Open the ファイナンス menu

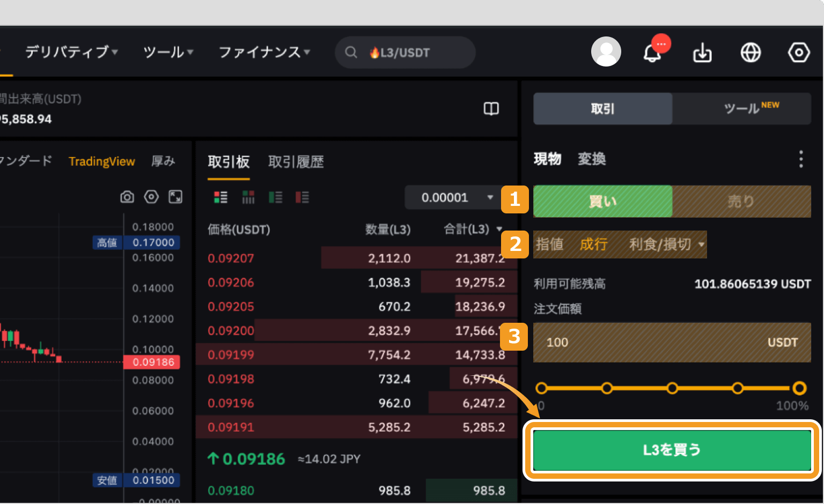pyautogui.click(x=264, y=52)
